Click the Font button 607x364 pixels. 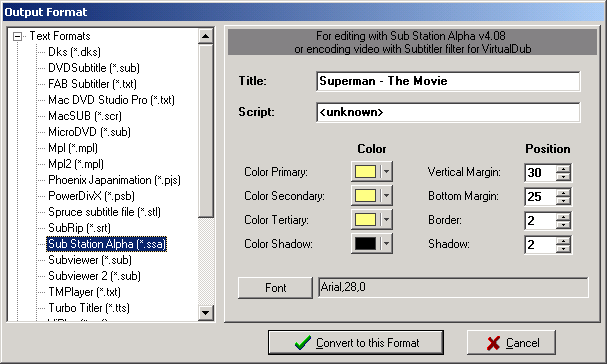[x=275, y=288]
